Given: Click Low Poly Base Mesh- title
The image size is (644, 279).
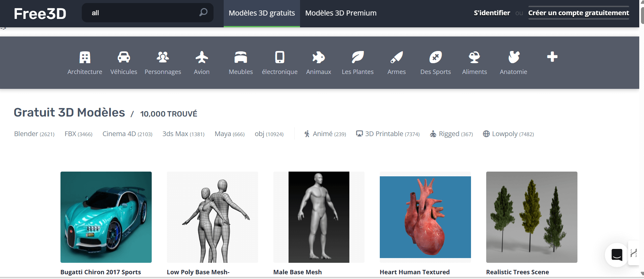Looking at the screenshot, I should [x=198, y=272].
